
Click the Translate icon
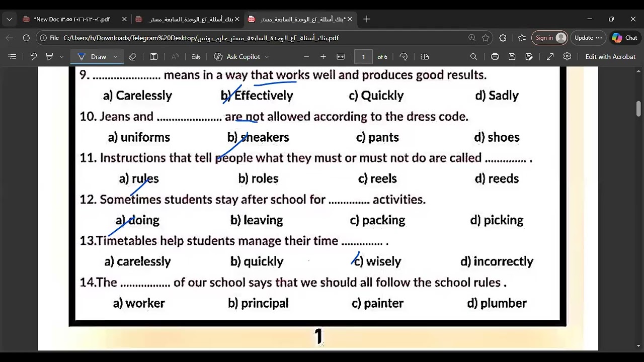pos(196,57)
